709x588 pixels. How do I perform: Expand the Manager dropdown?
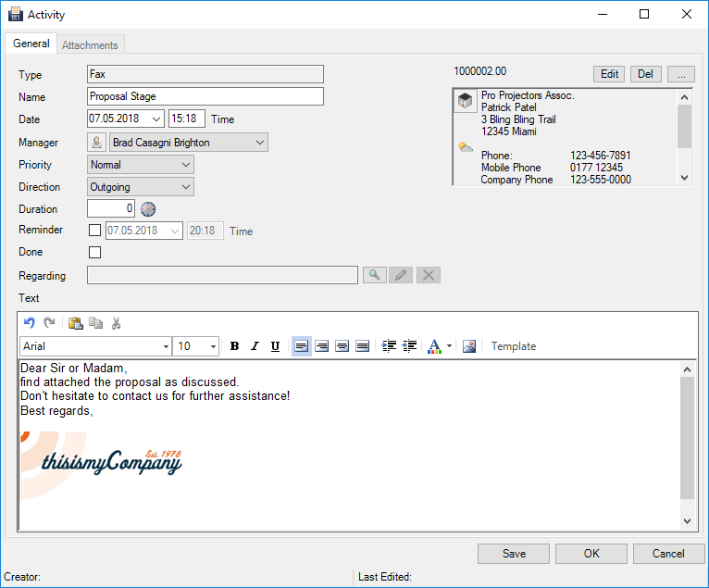(260, 143)
